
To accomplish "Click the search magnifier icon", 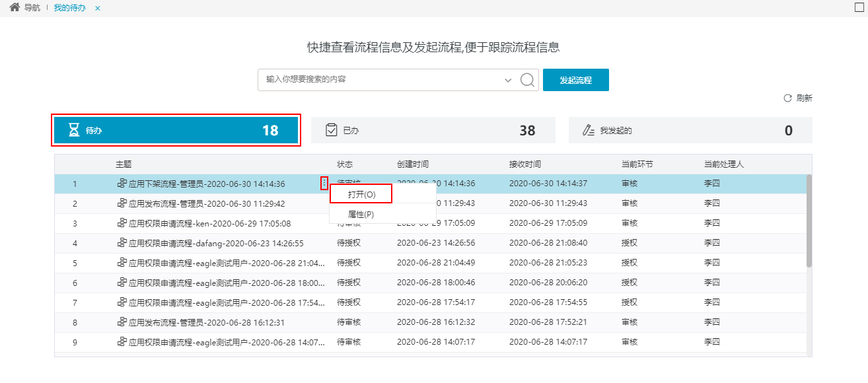I will [x=527, y=80].
